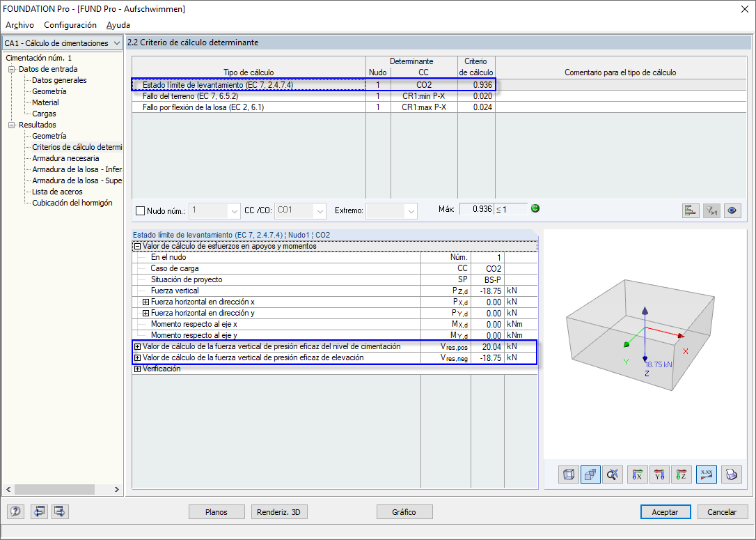Image resolution: width=756 pixels, height=540 pixels.
Task: Select Armadura de la losa - Infer item
Action: click(x=77, y=169)
